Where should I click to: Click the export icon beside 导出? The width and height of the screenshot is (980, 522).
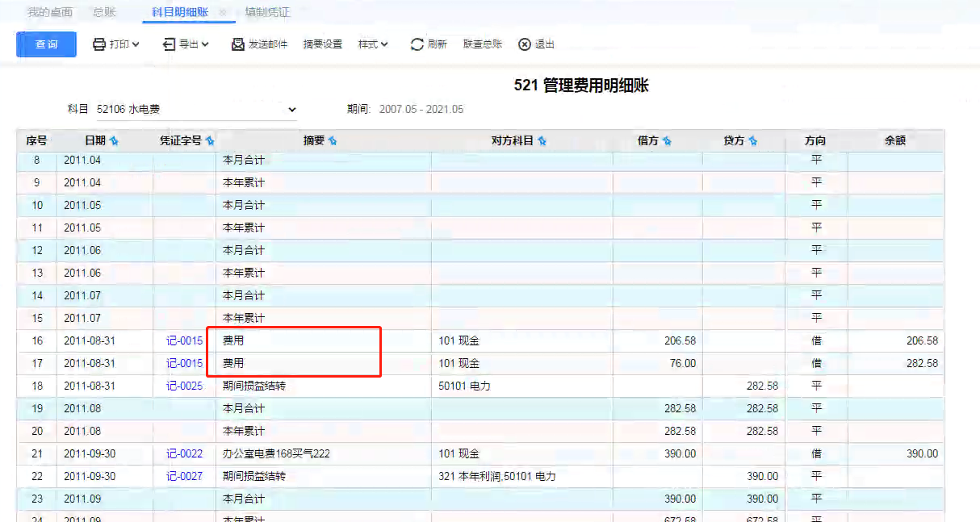point(170,44)
